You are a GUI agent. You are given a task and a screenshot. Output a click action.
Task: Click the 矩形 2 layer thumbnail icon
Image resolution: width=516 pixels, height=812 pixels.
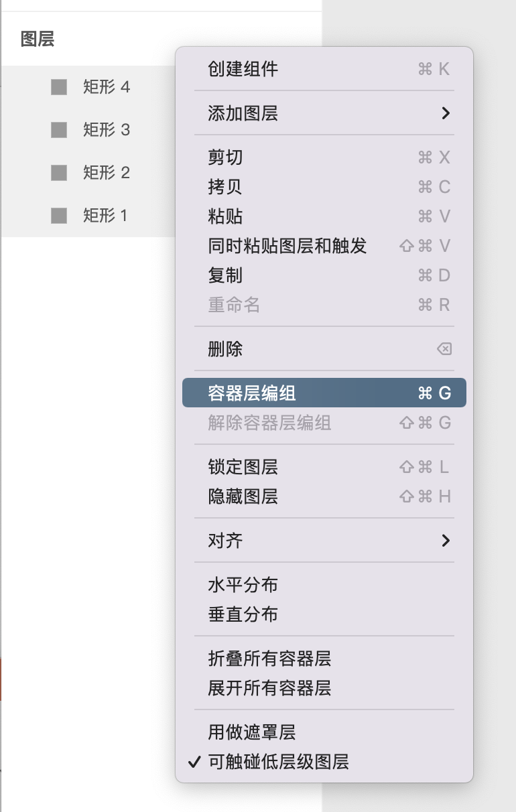58,173
